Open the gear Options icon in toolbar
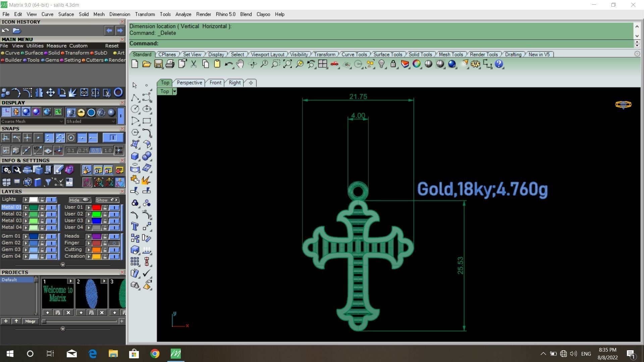The height and width of the screenshot is (362, 644). (475, 64)
